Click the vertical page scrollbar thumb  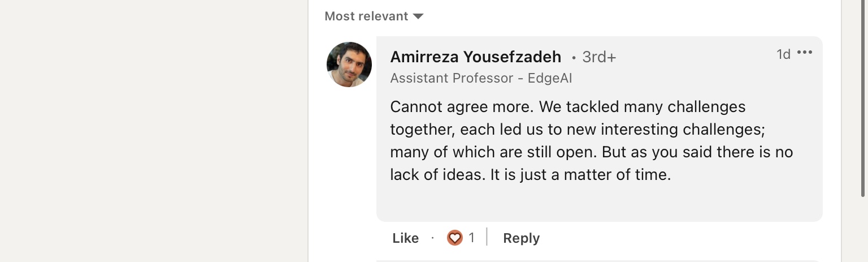(x=863, y=98)
